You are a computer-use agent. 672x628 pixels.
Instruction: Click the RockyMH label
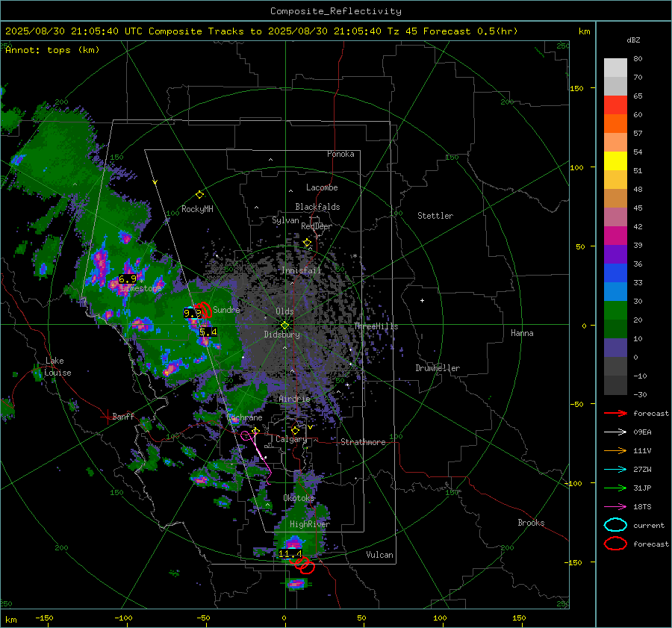[197, 209]
